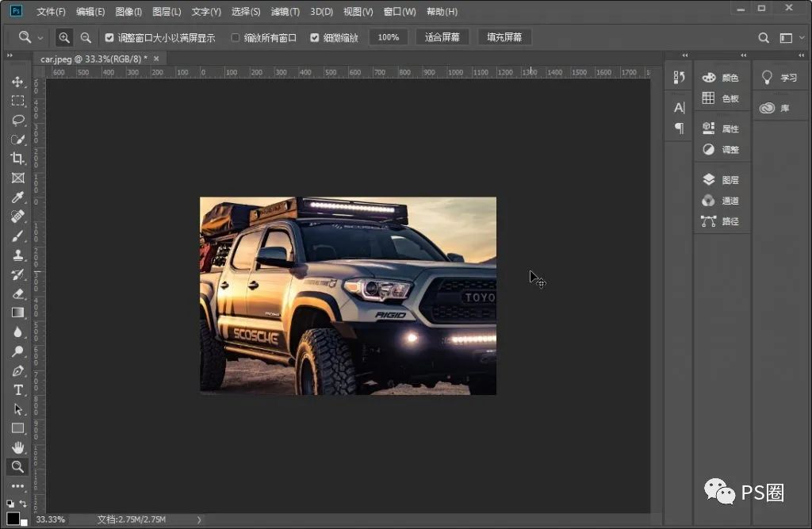The image size is (812, 529).
Task: Select the Lasso tool
Action: click(x=17, y=121)
